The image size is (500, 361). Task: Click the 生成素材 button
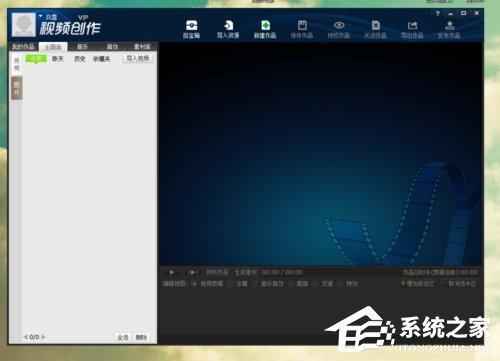(x=246, y=272)
